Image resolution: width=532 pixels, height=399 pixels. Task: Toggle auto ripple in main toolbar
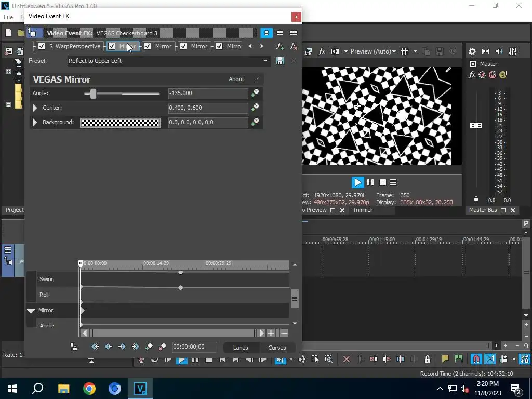tap(503, 360)
